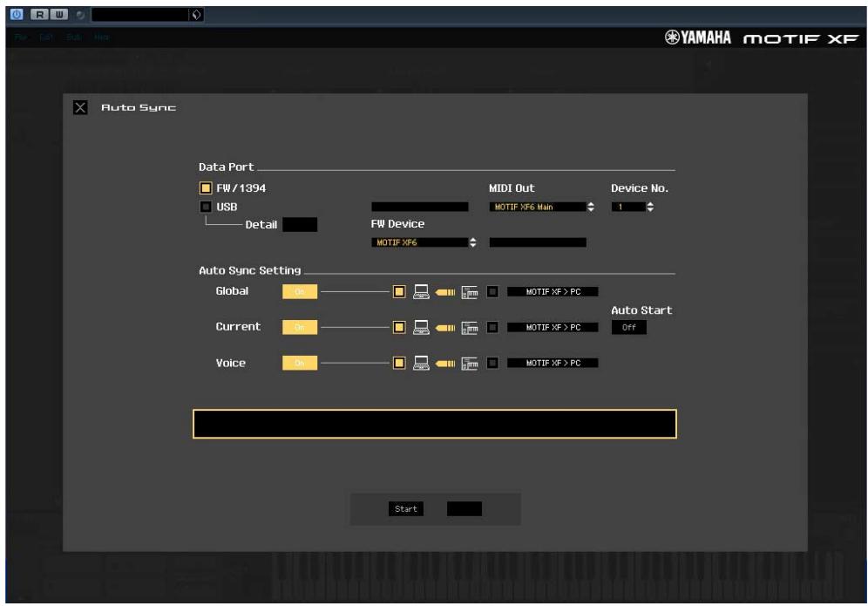
Task: Click the synth keyboard icon in Current row
Action: click(x=470, y=328)
